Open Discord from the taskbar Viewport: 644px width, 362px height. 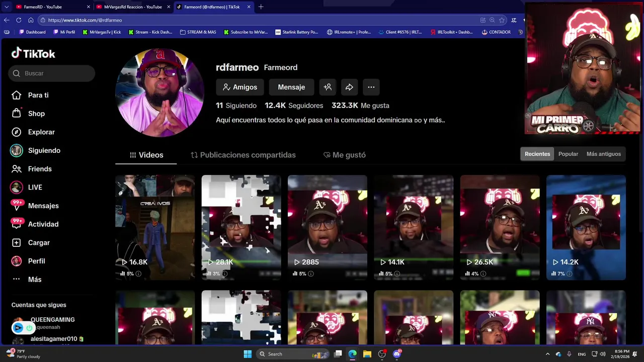click(x=397, y=354)
